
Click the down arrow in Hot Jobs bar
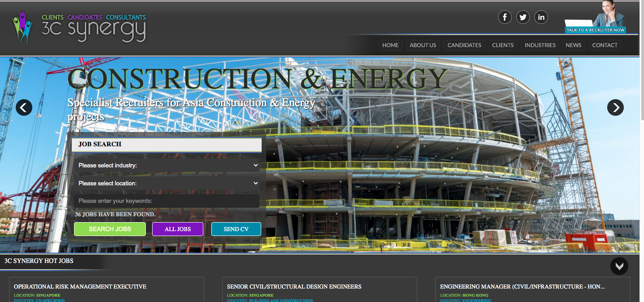coord(619,266)
